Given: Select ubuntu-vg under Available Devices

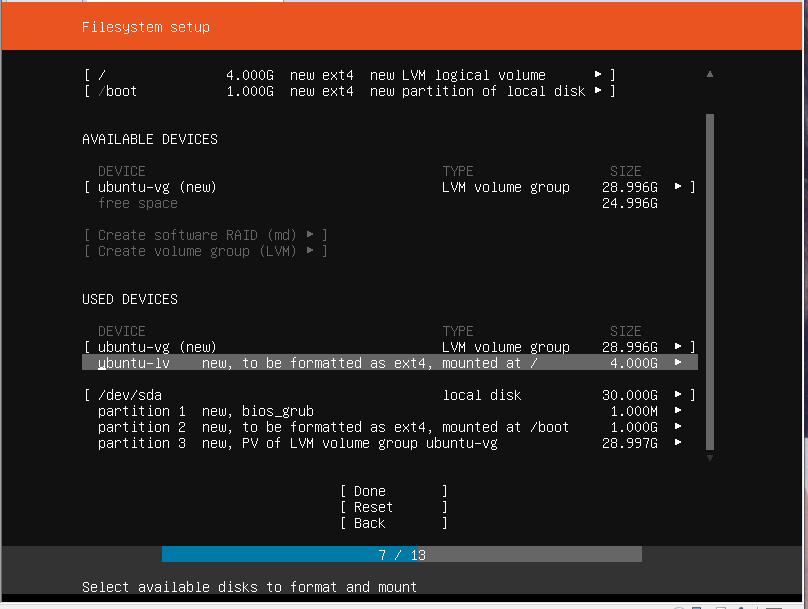Looking at the screenshot, I should pyautogui.click(x=390, y=187).
